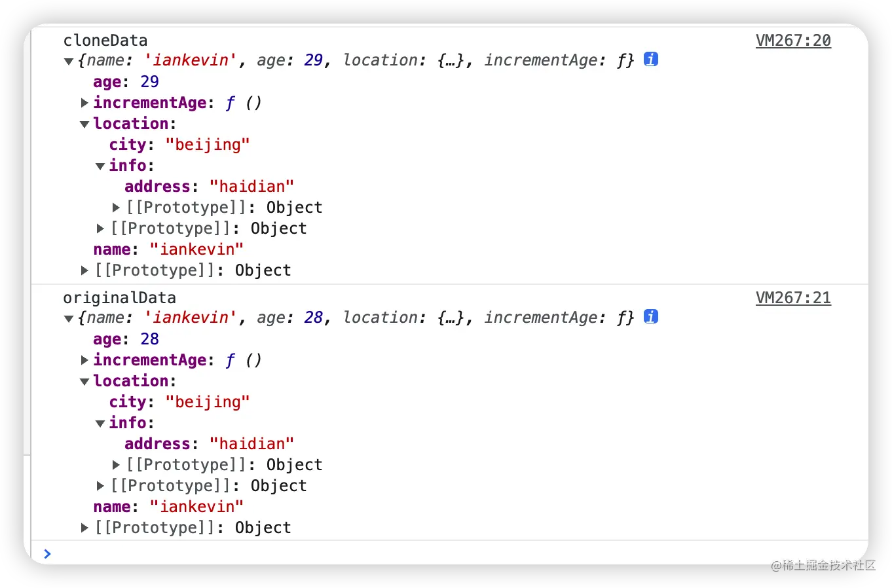Click city "beijing" value in originalData

point(208,402)
